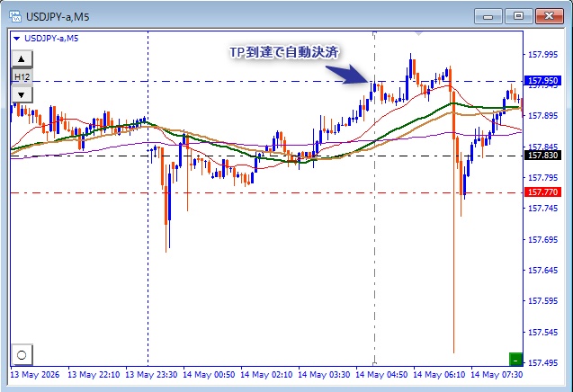
Task: Click the circle button at bottom-left of chart
Action: [x=22, y=355]
